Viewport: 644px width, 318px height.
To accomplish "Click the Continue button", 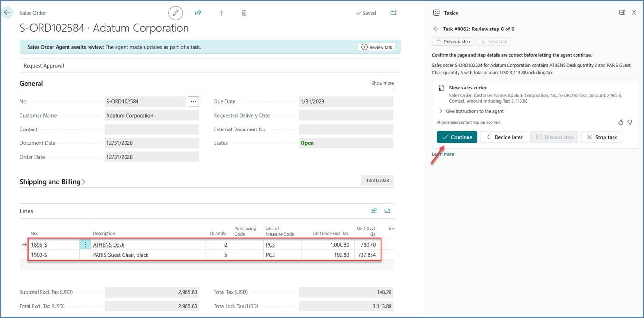I will point(457,137).
